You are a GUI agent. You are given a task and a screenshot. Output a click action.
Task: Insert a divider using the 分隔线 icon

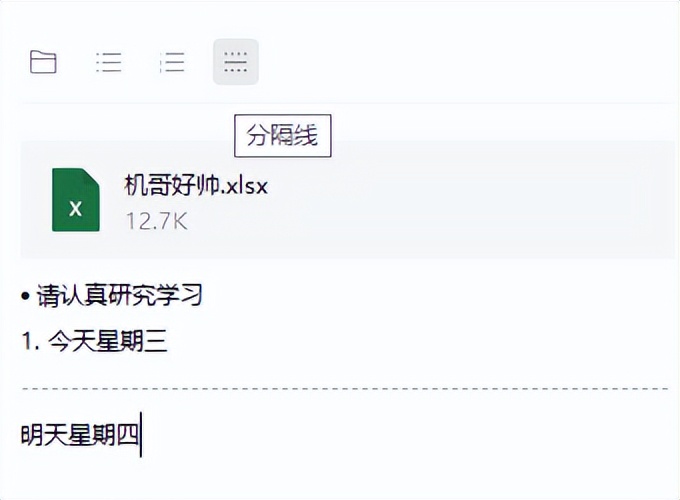[235, 62]
